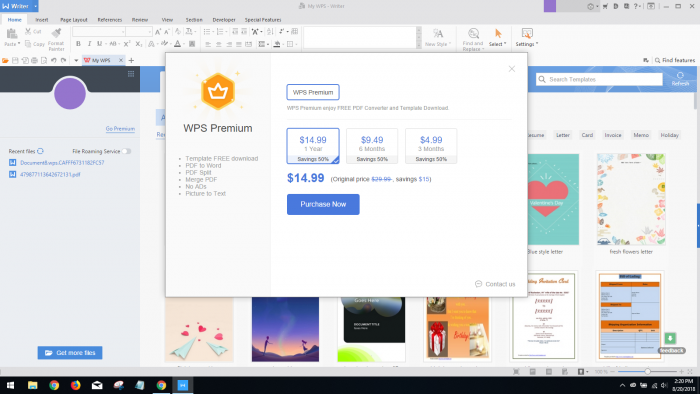The height and width of the screenshot is (394, 700).
Task: Click the WPS Premium product button
Action: click(313, 92)
